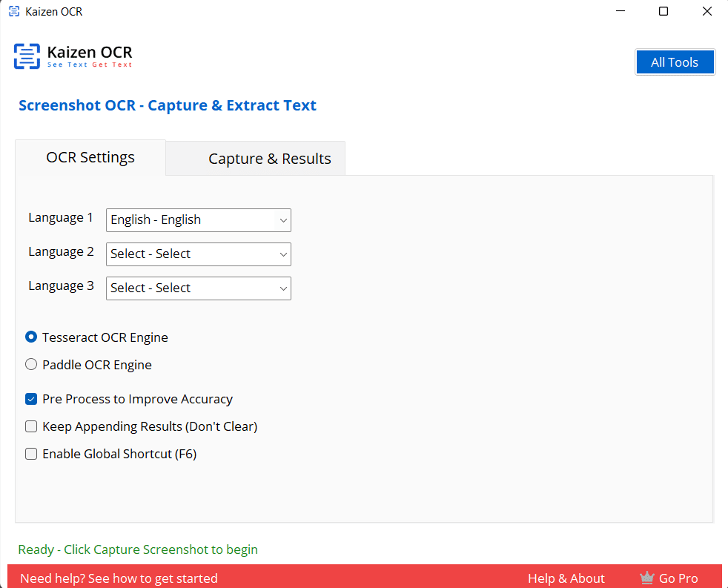Disable Pre Process to Improve Accuracy
The width and height of the screenshot is (728, 588).
[31, 399]
